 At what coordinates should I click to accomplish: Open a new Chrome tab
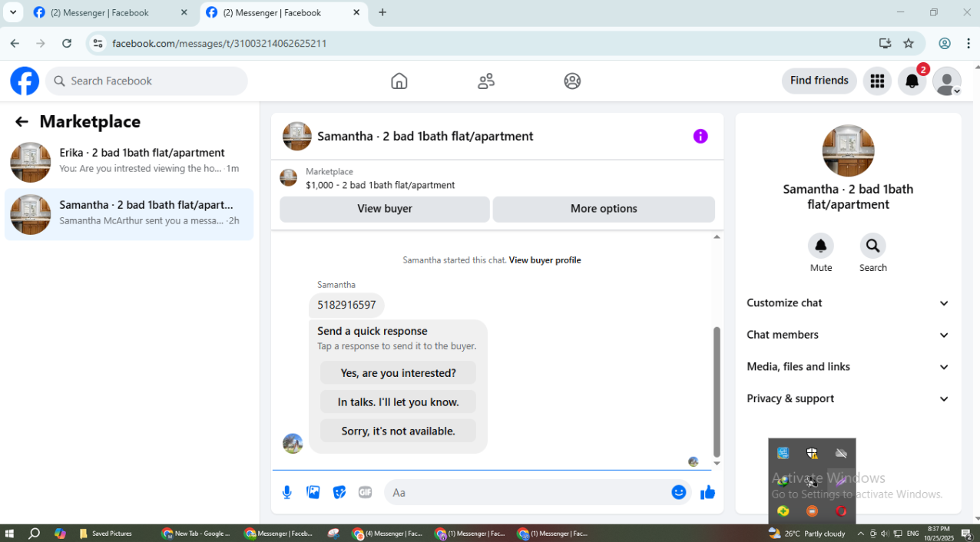pos(382,12)
